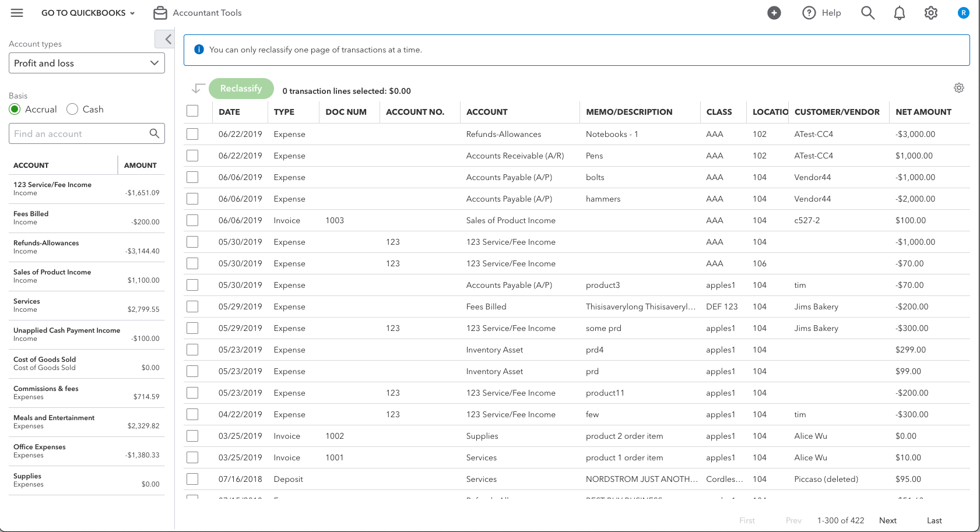Select the Accrual basis radio button
980x532 pixels.
(15, 109)
